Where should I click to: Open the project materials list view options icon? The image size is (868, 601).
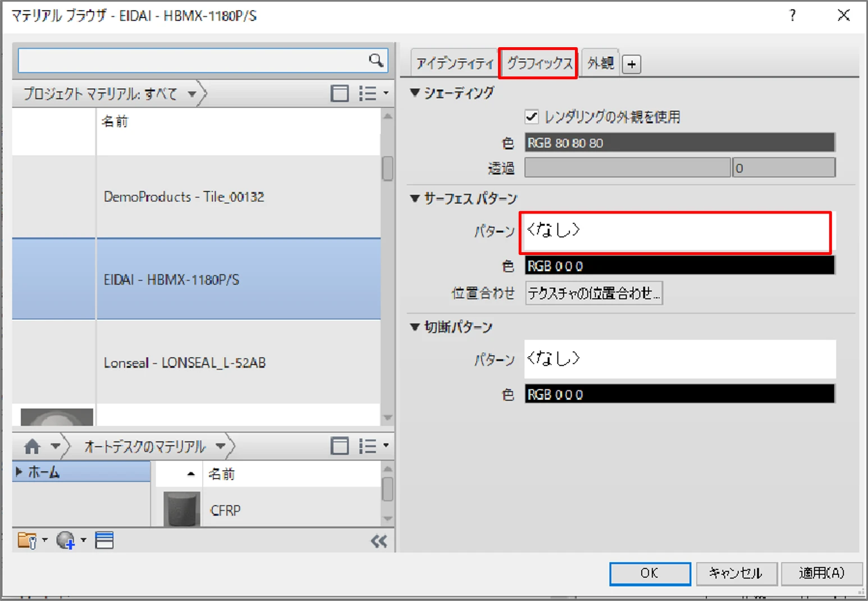[x=373, y=93]
